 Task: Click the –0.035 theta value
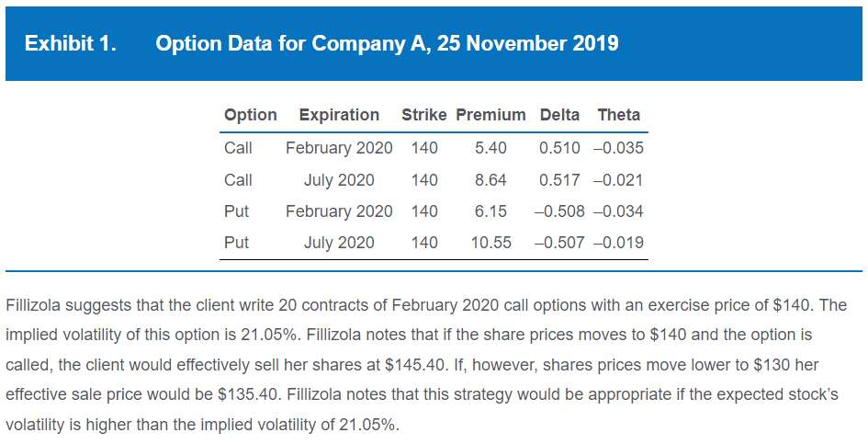click(619, 147)
